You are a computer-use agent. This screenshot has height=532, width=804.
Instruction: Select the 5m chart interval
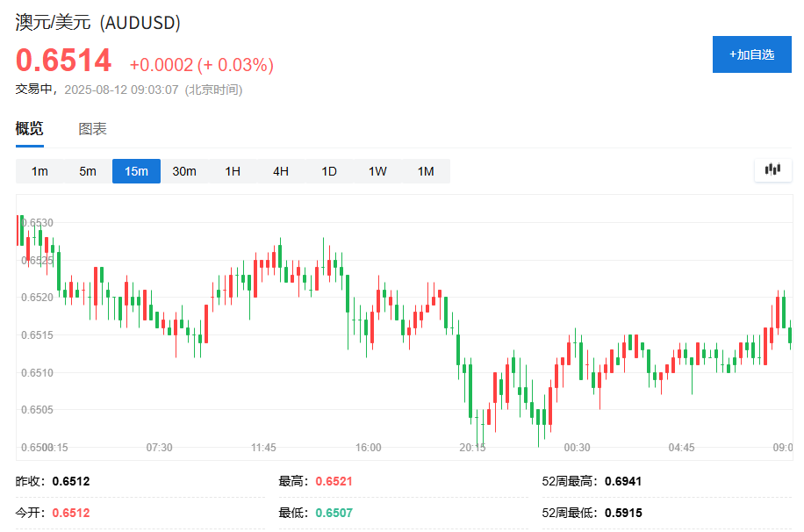tap(88, 171)
